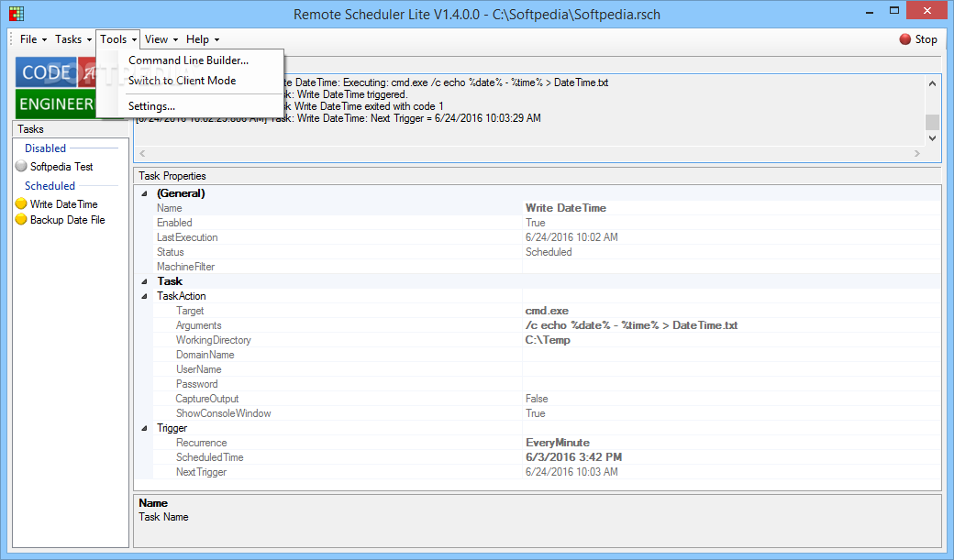Click the Stop button label

coord(926,39)
